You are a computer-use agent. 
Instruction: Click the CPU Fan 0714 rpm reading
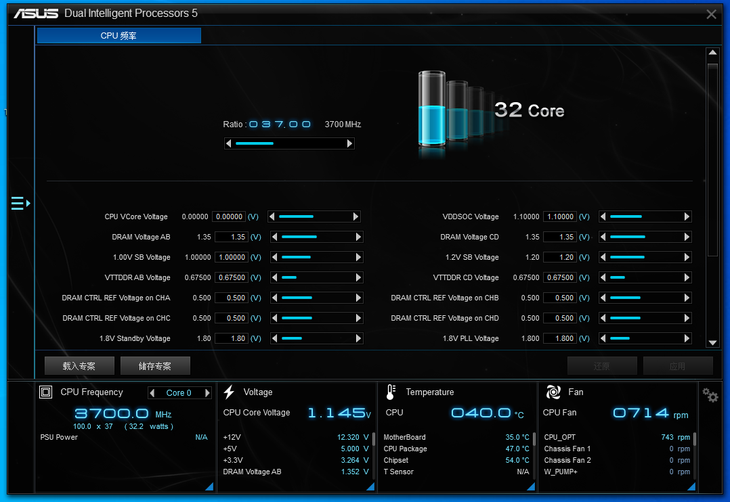pos(650,413)
